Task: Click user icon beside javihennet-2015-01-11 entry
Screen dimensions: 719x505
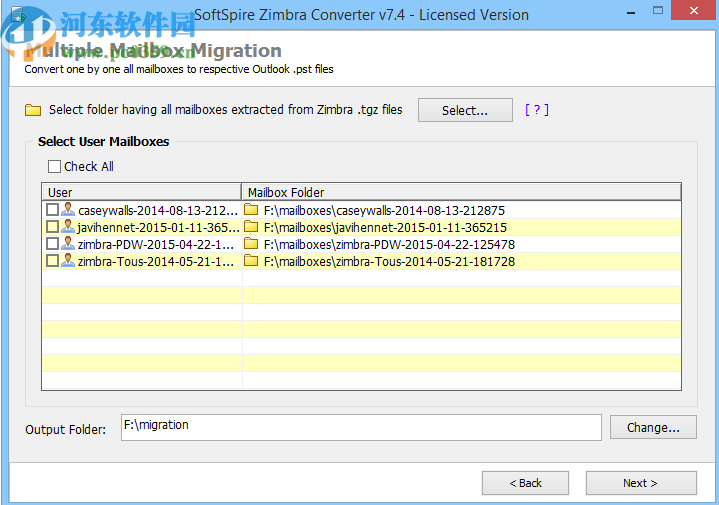Action: (x=68, y=227)
